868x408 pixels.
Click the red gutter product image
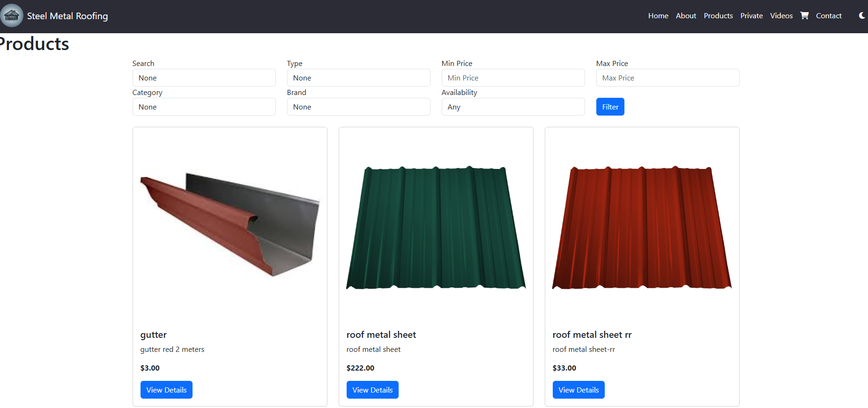click(x=230, y=225)
